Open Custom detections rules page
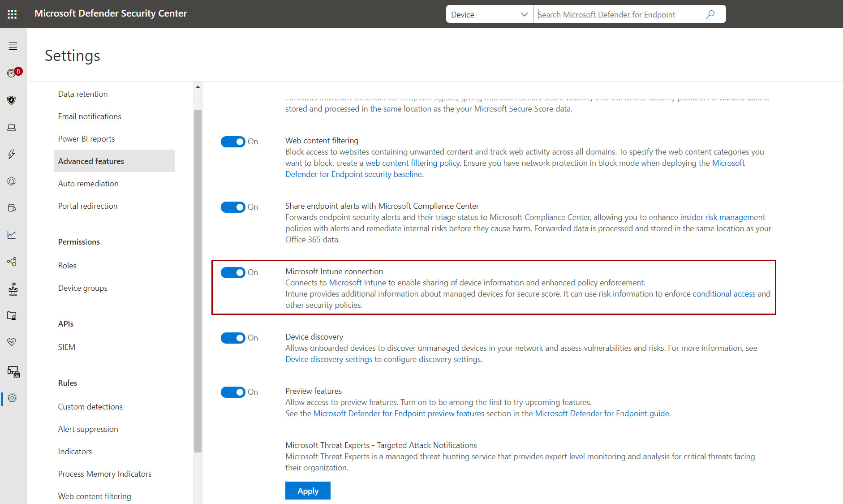The height and width of the screenshot is (504, 843). [90, 407]
